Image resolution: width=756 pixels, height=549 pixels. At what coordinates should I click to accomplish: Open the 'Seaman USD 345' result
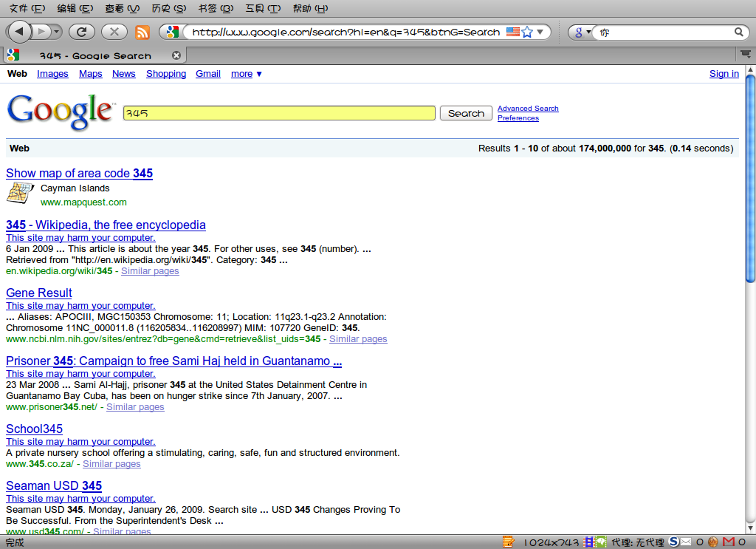[x=54, y=485]
